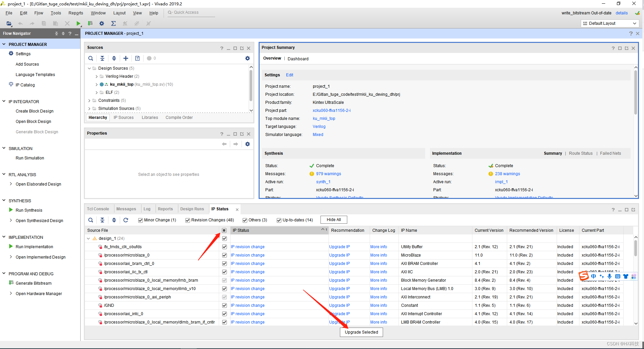This screenshot has height=349, width=644.
Task: Add sources with the plus icon
Action: [x=126, y=58]
